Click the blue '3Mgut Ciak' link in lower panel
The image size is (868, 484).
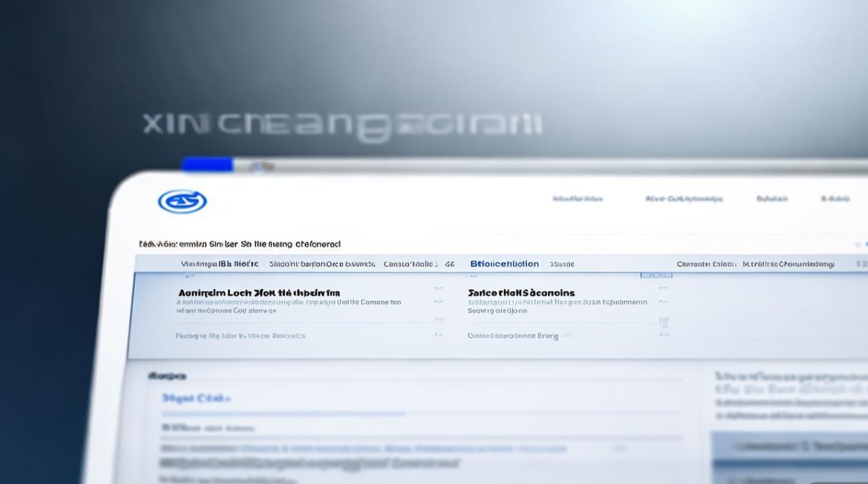[x=196, y=398]
